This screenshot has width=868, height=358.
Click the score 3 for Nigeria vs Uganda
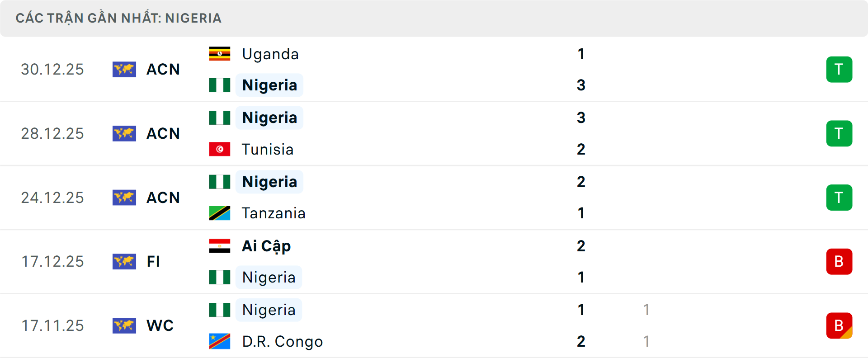coord(580,85)
